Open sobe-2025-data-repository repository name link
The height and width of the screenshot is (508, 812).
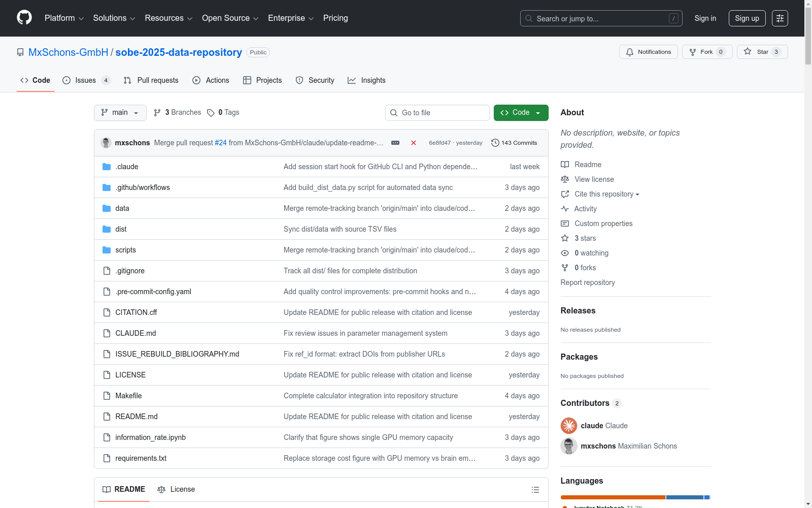pyautogui.click(x=179, y=52)
